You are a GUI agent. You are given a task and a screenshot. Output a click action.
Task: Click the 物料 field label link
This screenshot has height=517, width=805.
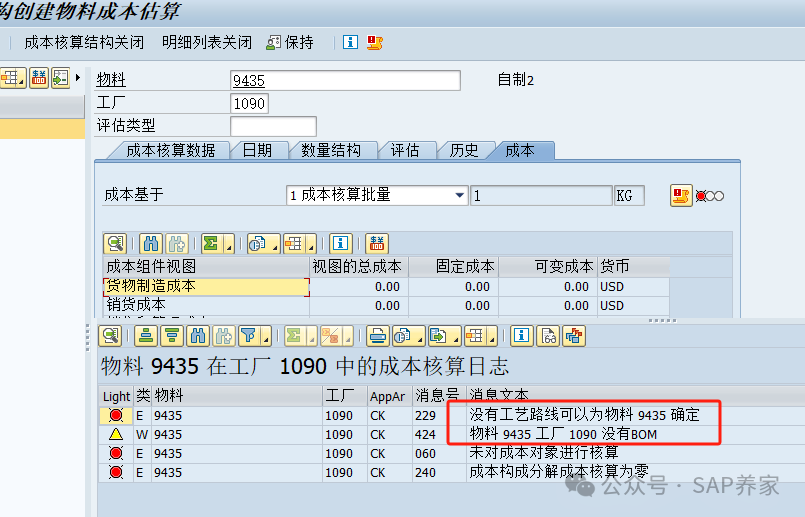point(111,80)
